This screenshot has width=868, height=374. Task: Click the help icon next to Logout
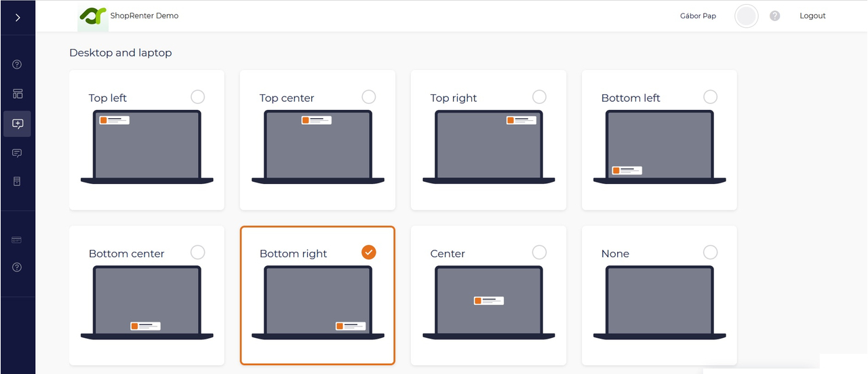[x=775, y=16]
